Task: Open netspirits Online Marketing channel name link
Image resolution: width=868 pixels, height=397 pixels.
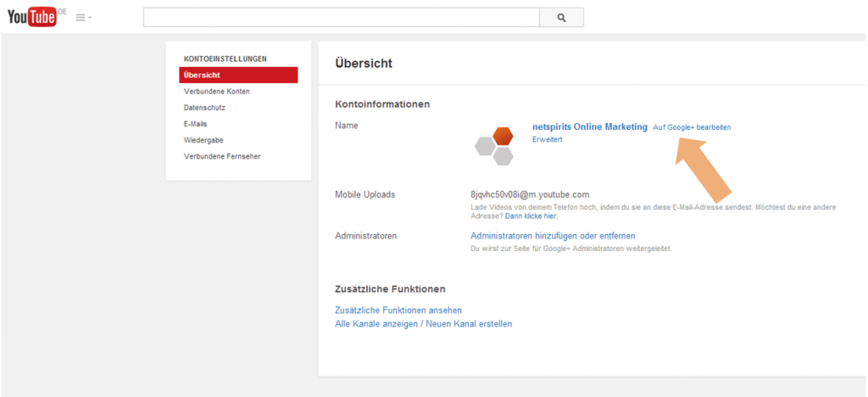Action: click(589, 126)
